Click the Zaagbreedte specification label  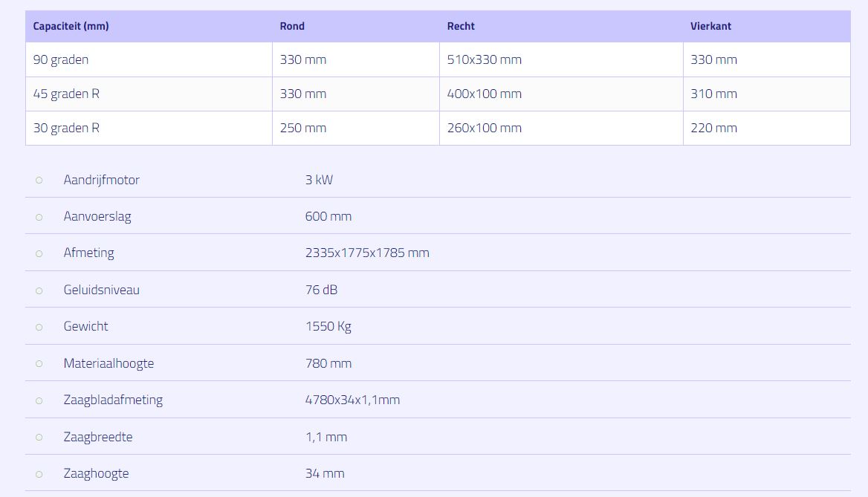pyautogui.click(x=98, y=437)
